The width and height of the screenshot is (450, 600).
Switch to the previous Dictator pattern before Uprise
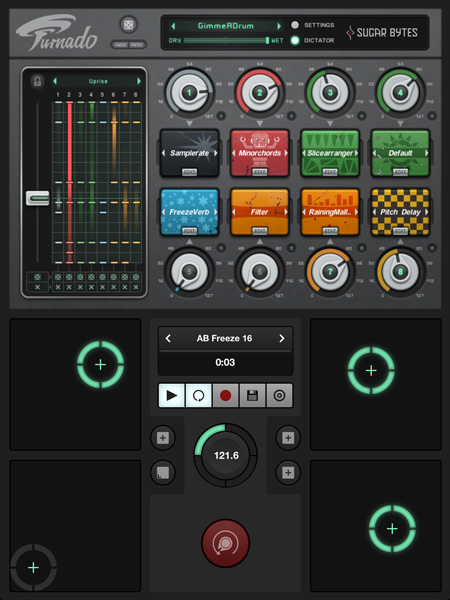(x=55, y=81)
